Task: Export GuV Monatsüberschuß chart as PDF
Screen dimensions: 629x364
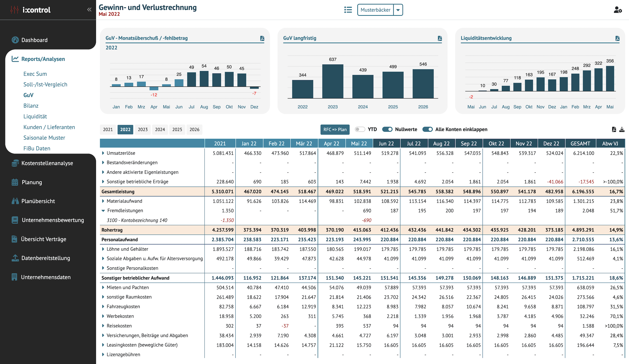Action: (x=262, y=38)
